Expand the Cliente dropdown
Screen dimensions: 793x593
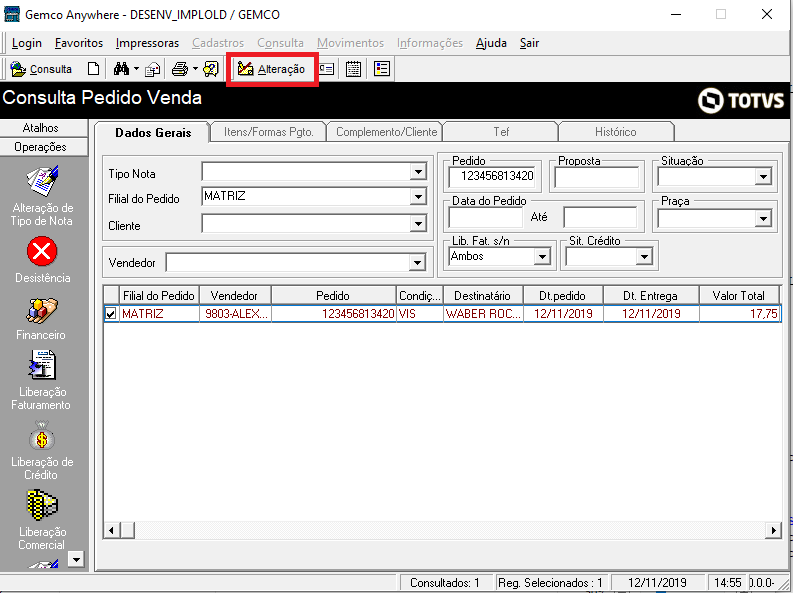tap(418, 223)
